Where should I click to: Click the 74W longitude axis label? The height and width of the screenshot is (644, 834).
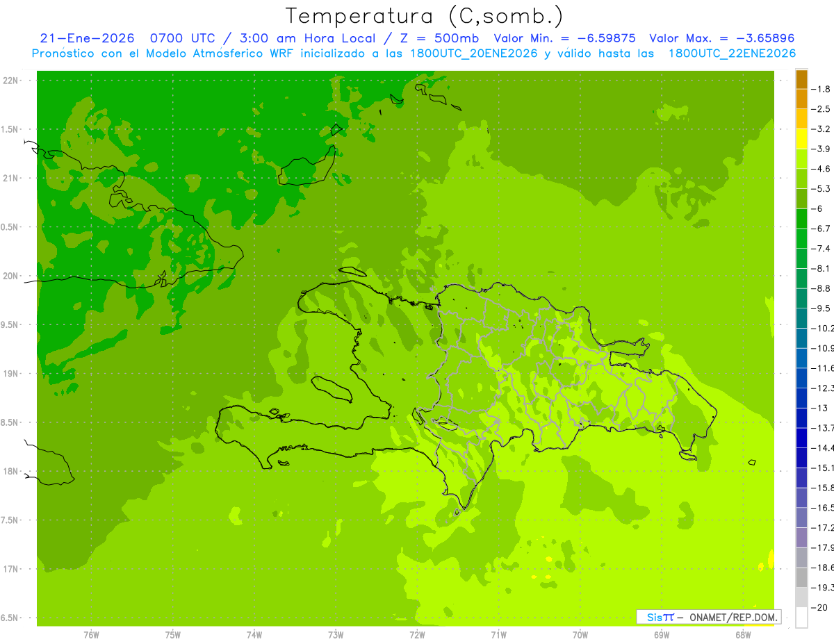254,635
